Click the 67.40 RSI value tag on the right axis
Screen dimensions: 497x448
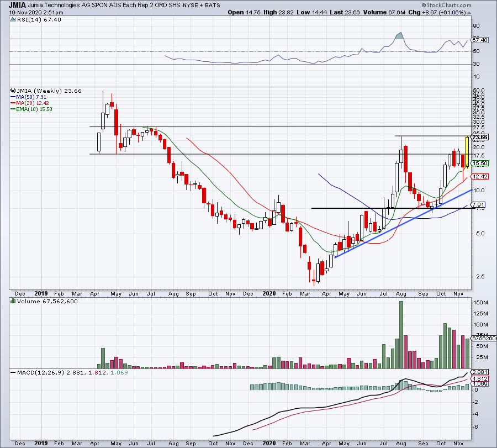pyautogui.click(x=480, y=40)
